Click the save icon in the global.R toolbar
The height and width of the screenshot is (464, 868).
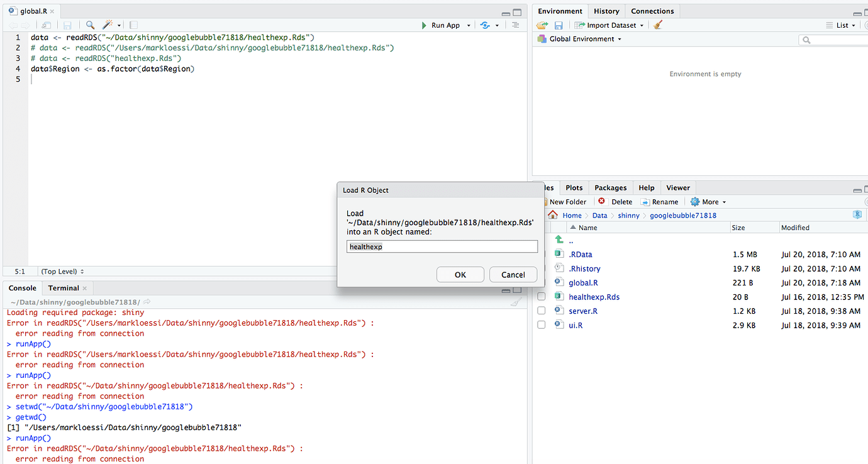[x=68, y=25]
